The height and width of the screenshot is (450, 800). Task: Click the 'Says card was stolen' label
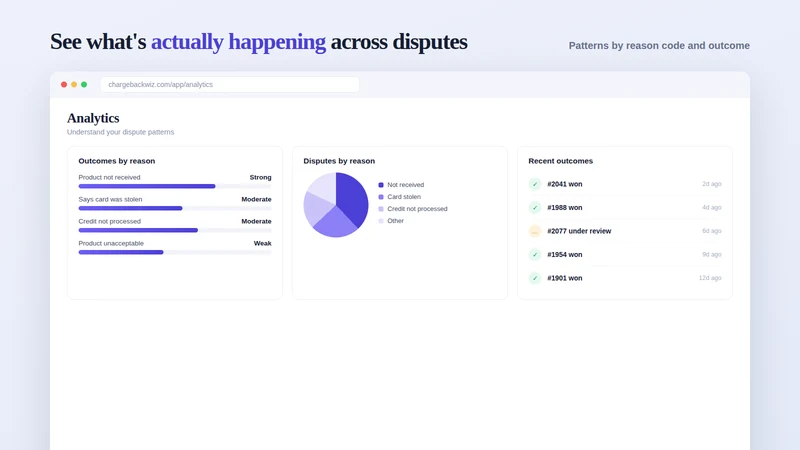110,199
